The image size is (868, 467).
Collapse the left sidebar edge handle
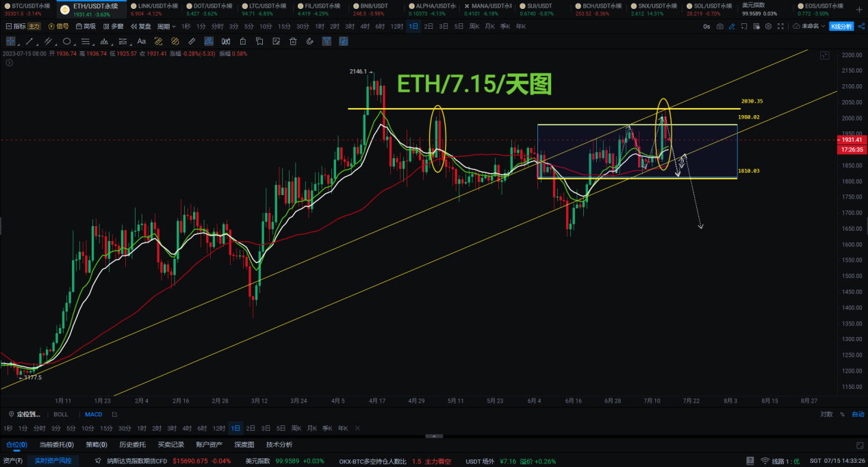point(1,225)
